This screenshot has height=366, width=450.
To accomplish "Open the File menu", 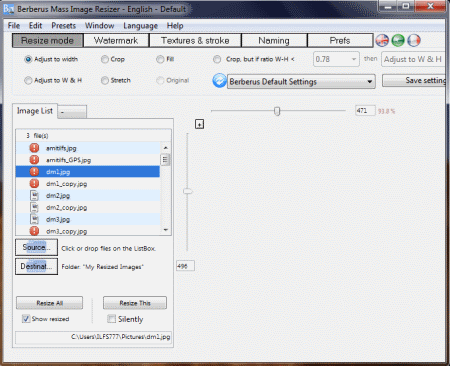I will pyautogui.click(x=14, y=26).
